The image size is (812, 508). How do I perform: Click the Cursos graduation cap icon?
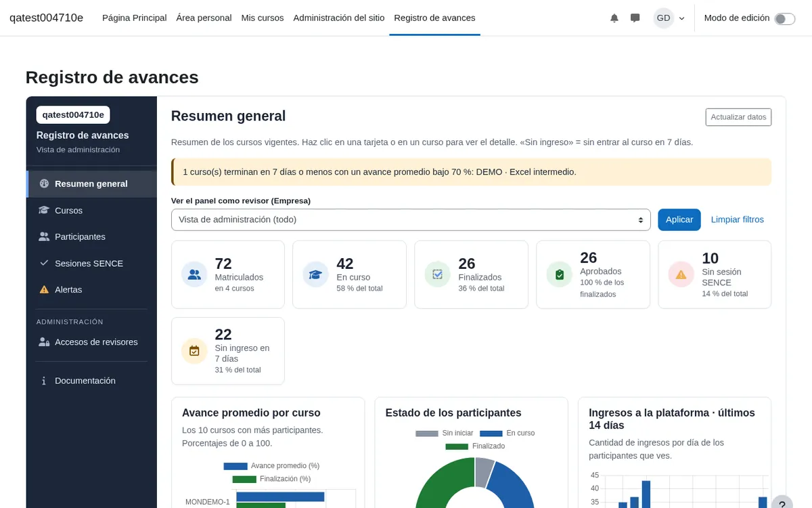point(44,211)
